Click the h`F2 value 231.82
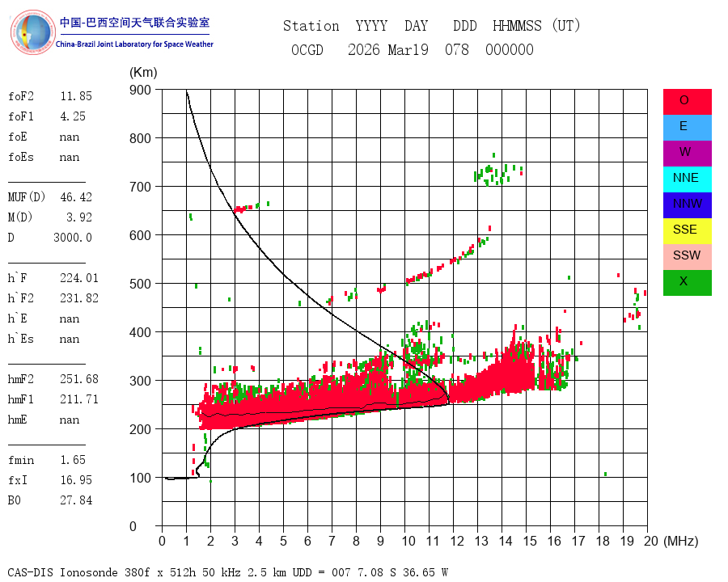This screenshot has height=582, width=728. tap(79, 298)
